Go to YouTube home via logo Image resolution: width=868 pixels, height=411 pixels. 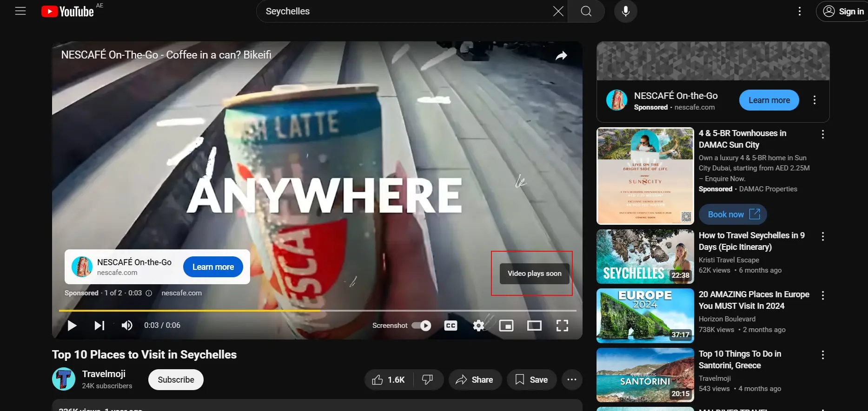click(x=67, y=11)
